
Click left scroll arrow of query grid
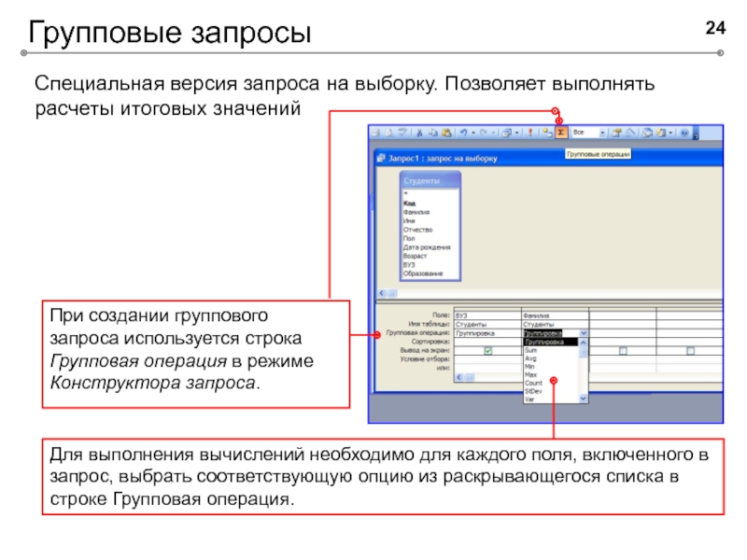tap(458, 377)
